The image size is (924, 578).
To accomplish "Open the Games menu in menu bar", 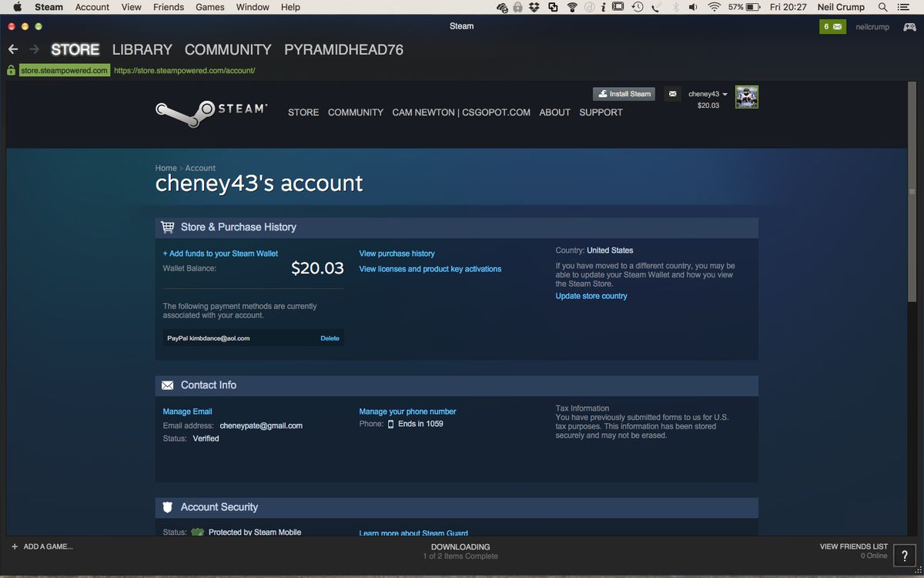I will pos(209,7).
